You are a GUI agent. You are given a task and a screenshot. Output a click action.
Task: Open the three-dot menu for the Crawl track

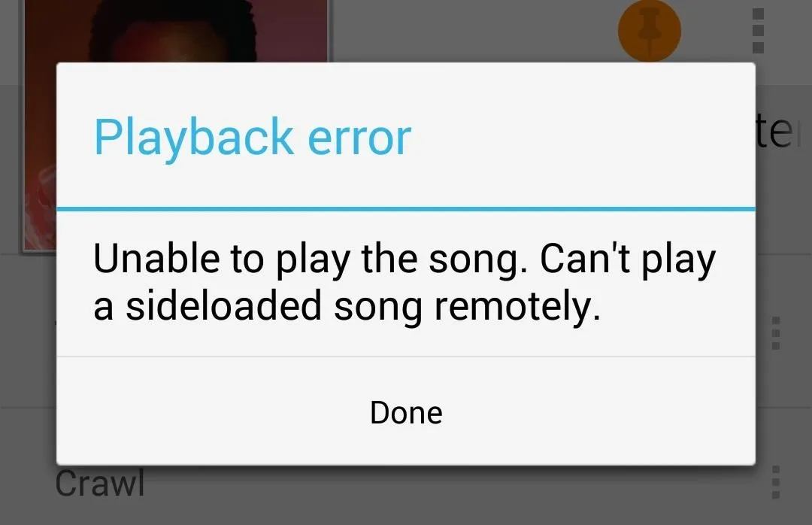point(775,482)
